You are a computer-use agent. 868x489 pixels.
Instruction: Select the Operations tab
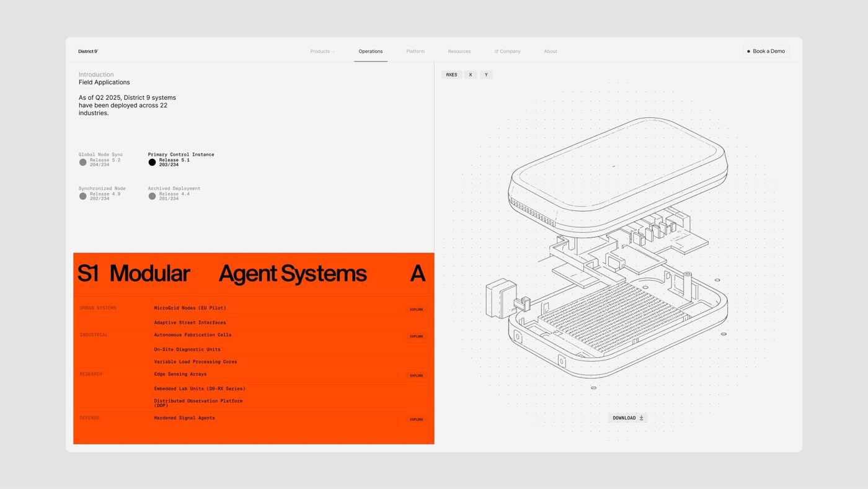[371, 52]
